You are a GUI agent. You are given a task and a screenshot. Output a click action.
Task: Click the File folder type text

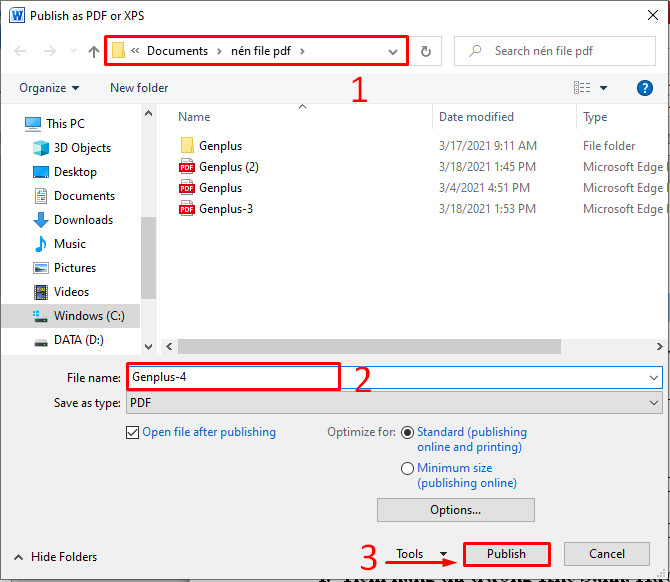[x=609, y=146]
